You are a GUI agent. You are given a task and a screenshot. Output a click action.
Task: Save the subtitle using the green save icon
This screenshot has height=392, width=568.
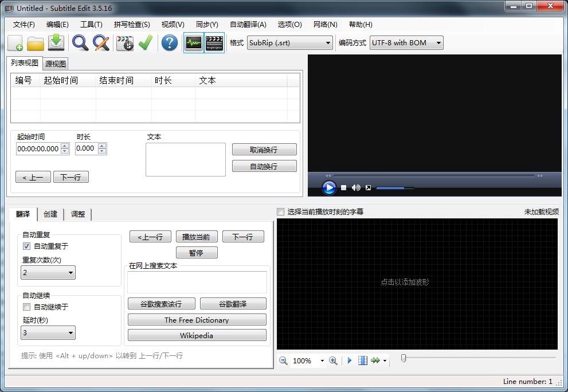coord(56,42)
